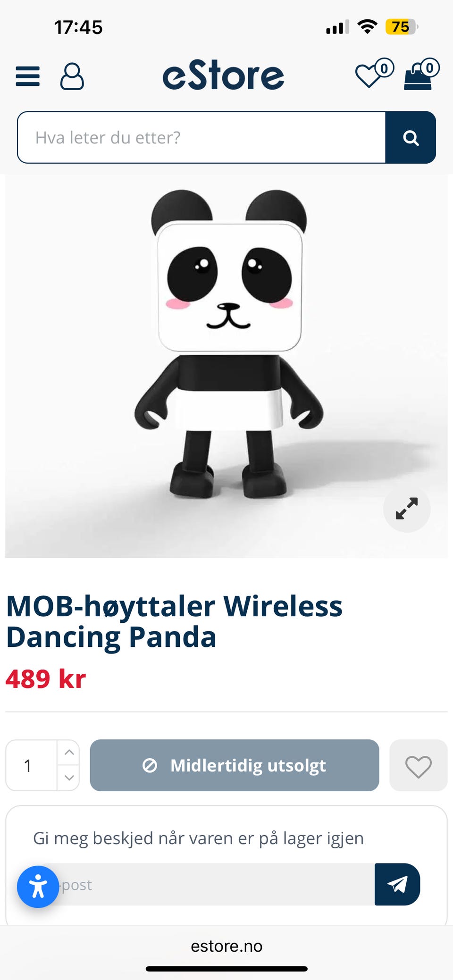Expand product image with fullscreen arrows
The image size is (453, 980).
[407, 509]
